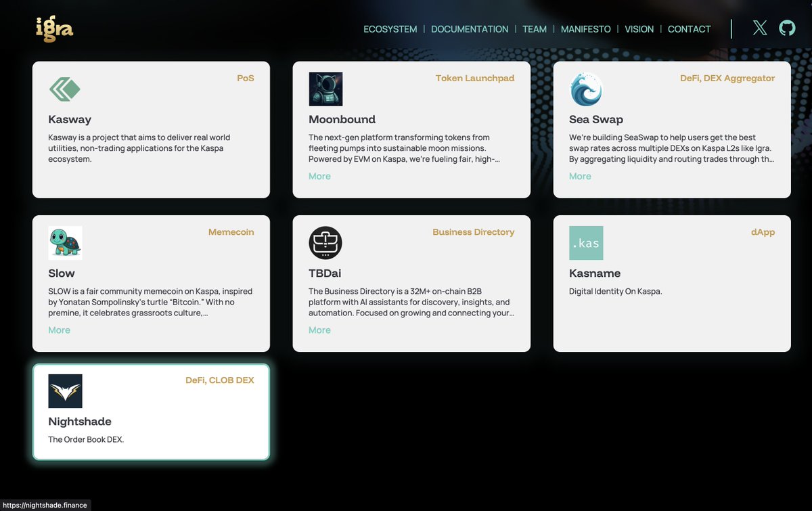
Task: Click the Kasname card title
Action: tap(595, 273)
